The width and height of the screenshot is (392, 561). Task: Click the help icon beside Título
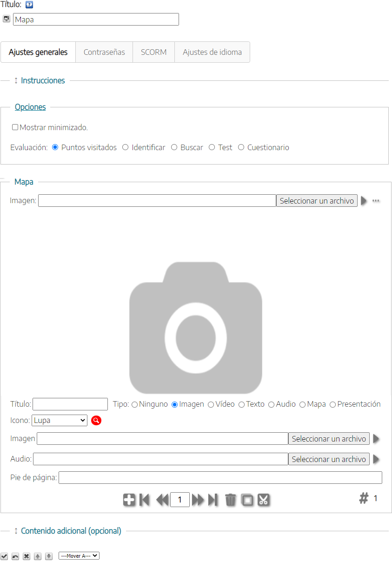coord(29,5)
